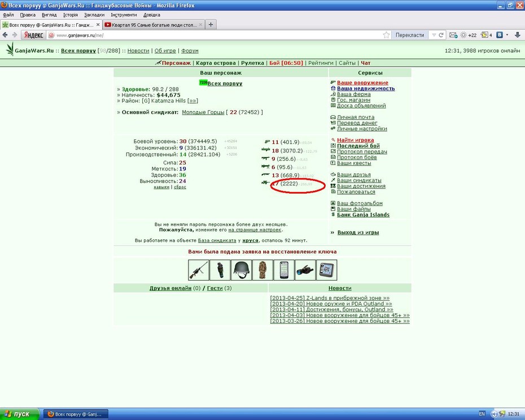525x420 pixels.
Task: Open the Молодые Горцы syndicate link
Action: [203, 112]
